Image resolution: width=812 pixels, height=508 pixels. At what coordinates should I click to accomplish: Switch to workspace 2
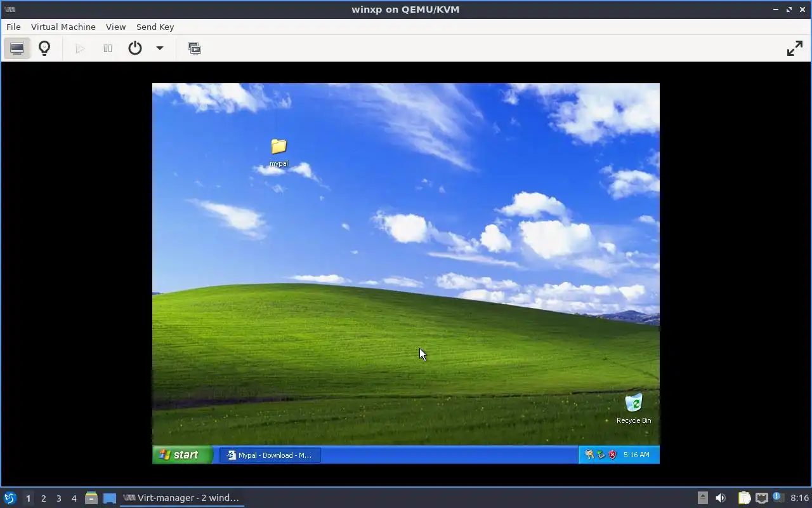44,498
